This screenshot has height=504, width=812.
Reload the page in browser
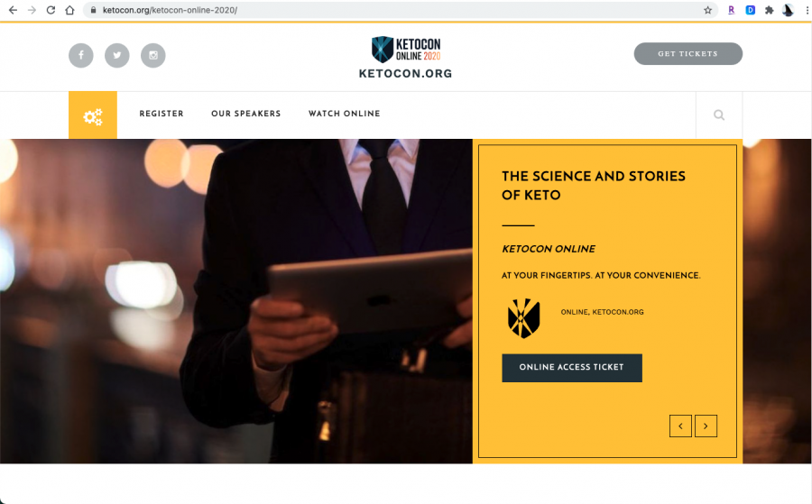pos(51,10)
